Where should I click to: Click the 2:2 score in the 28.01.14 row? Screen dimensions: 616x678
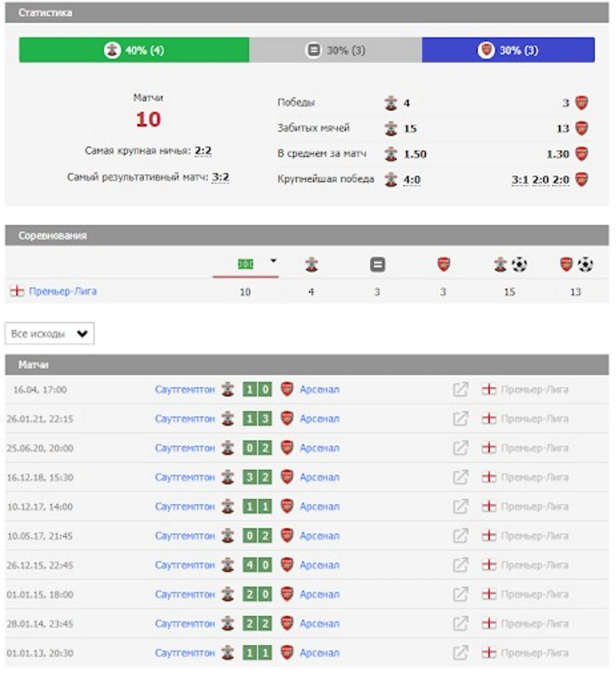(x=257, y=624)
